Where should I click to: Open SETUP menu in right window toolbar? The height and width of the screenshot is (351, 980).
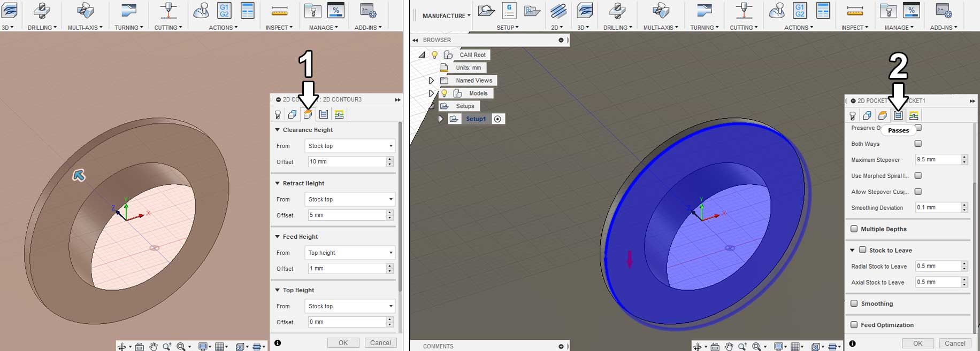coord(507,27)
